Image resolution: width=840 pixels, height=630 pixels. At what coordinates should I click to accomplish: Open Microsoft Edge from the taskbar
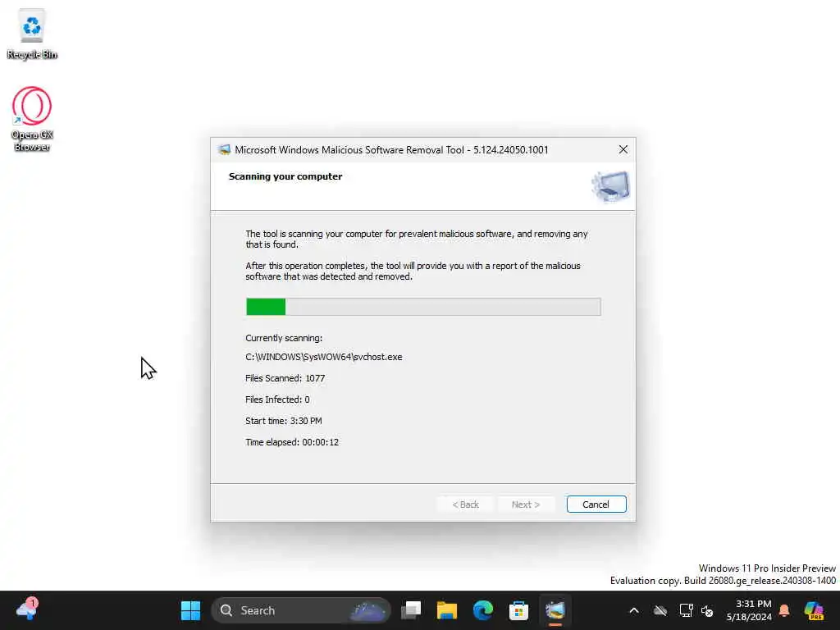click(x=482, y=610)
